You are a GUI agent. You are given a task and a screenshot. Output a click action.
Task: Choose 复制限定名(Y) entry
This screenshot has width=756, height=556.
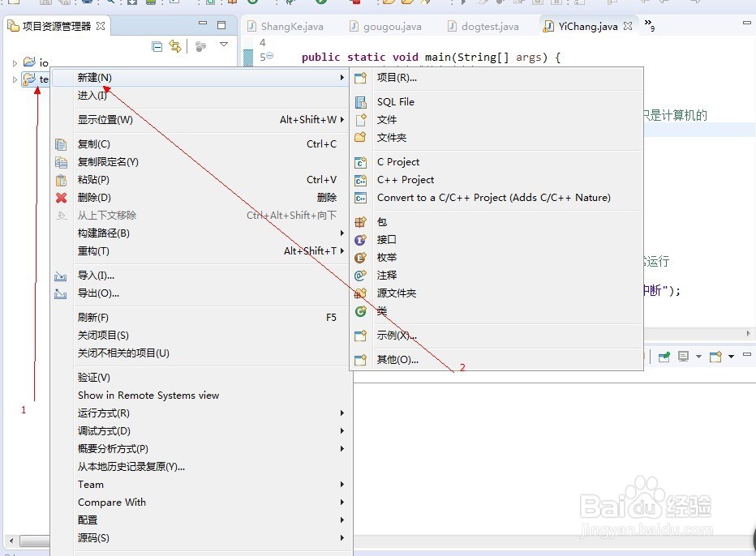pyautogui.click(x=200, y=162)
